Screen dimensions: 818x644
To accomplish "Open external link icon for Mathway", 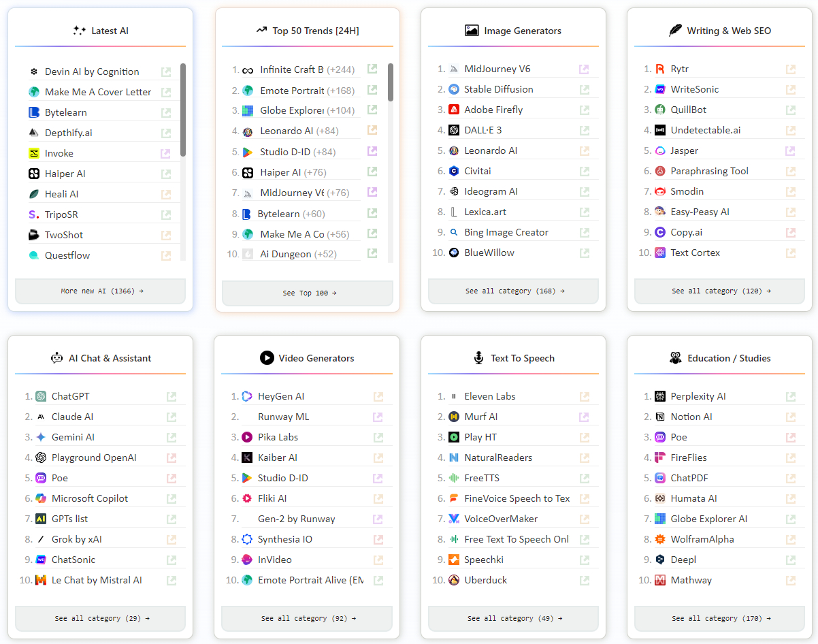I will pos(790,581).
